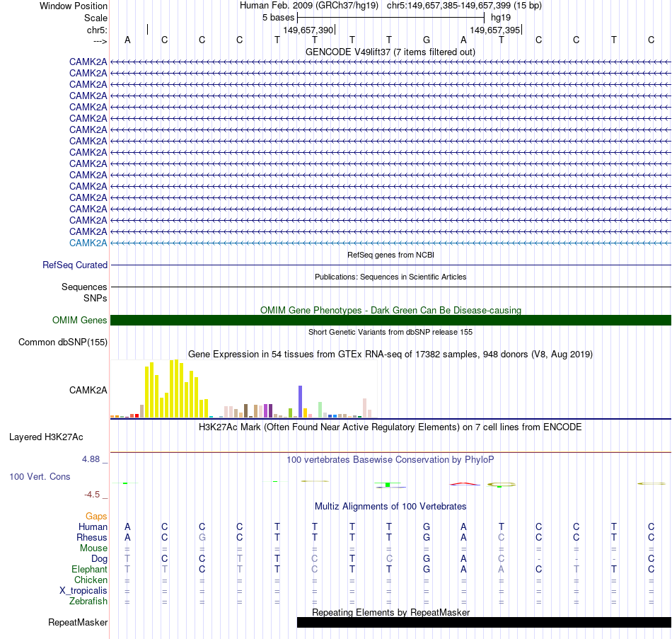Select the X_tropicalis alignment row label
This screenshot has width=672, height=639.
click(83, 591)
